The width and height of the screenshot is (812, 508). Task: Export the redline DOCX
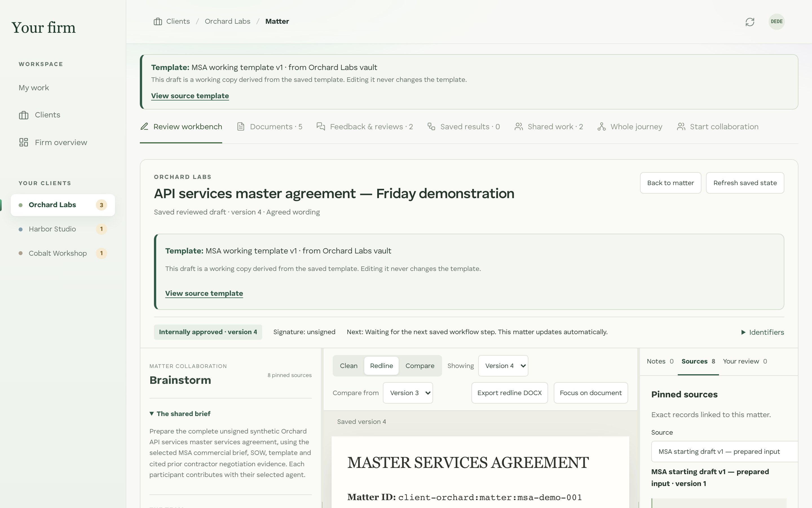click(x=509, y=393)
